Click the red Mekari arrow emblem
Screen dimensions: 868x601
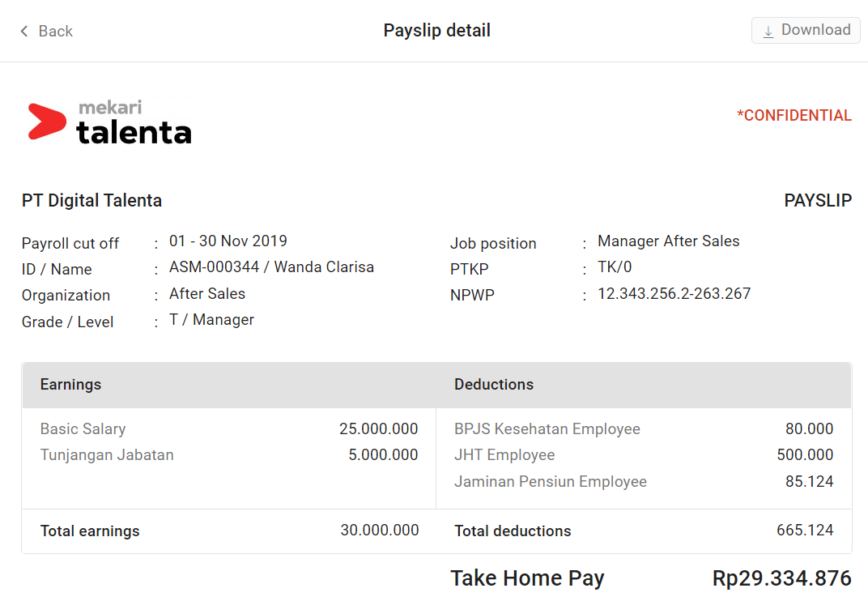click(48, 121)
